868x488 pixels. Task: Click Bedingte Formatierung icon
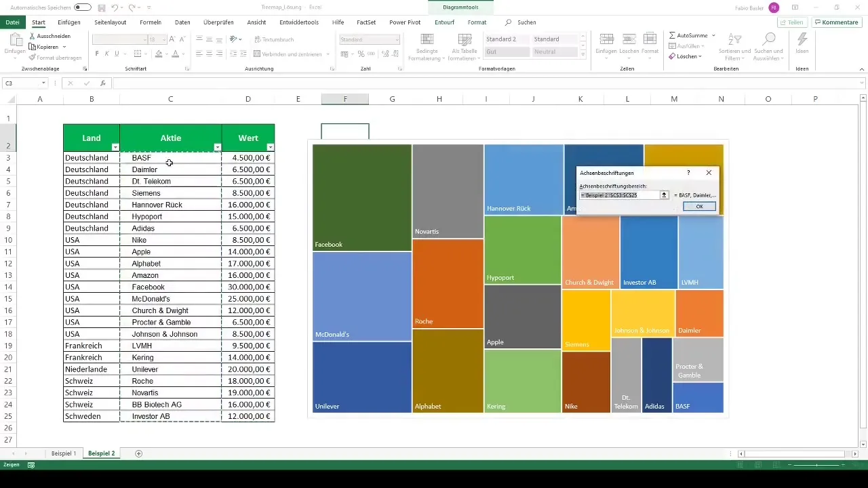pyautogui.click(x=427, y=39)
